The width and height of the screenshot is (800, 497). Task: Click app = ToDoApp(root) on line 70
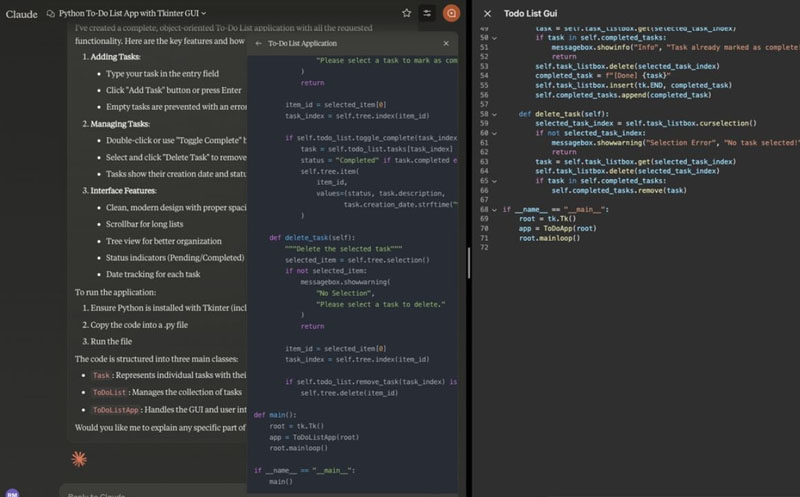[x=557, y=229]
